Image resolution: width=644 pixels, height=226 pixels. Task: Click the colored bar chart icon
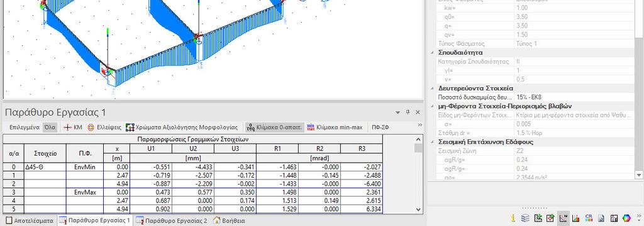(x=576, y=218)
